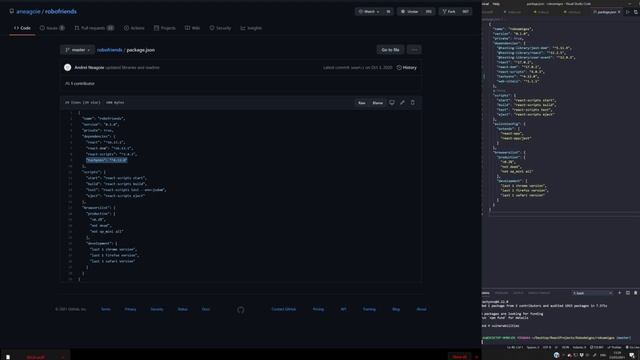Click the run icon in VS Code editor
Viewport: 640px width, 360px height.
tap(628, 12)
